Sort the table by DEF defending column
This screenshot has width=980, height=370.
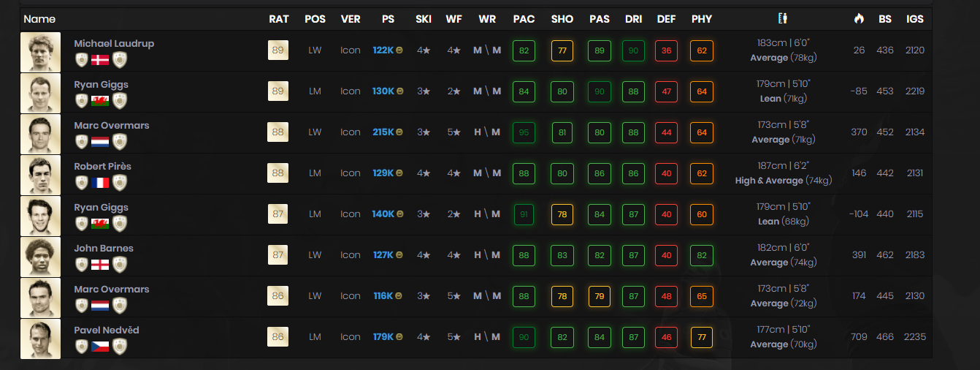[x=666, y=19]
